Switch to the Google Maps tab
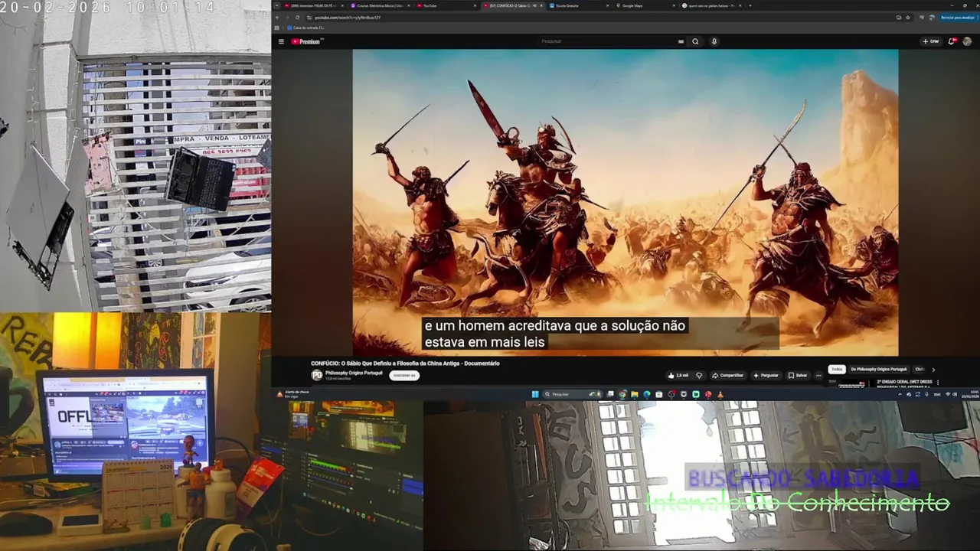The image size is (980, 551). point(646,5)
